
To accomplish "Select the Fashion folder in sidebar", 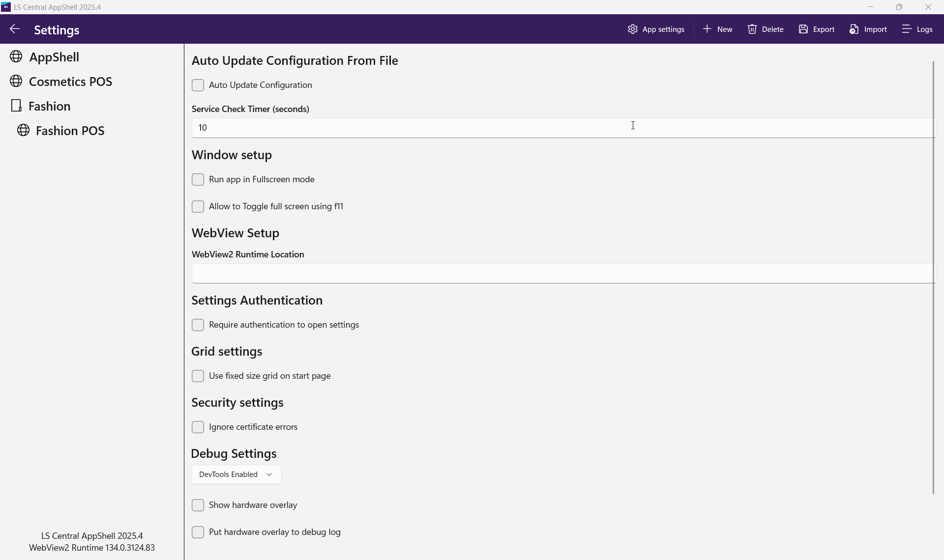I will pyautogui.click(x=49, y=106).
